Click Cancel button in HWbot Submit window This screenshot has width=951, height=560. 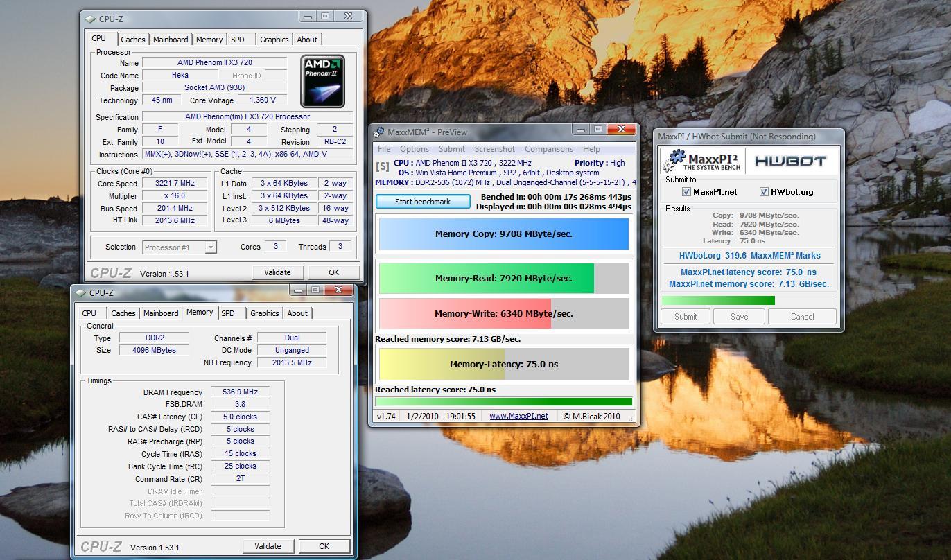point(802,316)
